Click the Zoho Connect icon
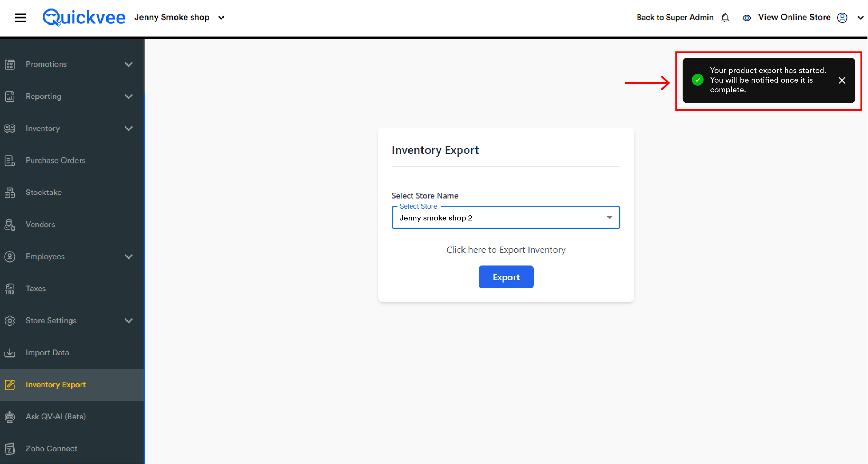 pyautogui.click(x=10, y=449)
